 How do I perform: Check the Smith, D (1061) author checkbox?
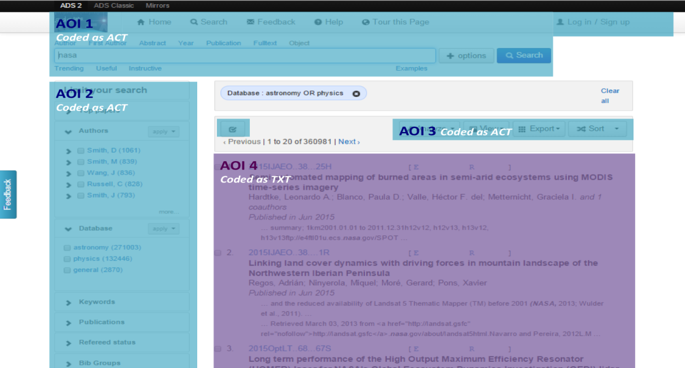(81, 151)
